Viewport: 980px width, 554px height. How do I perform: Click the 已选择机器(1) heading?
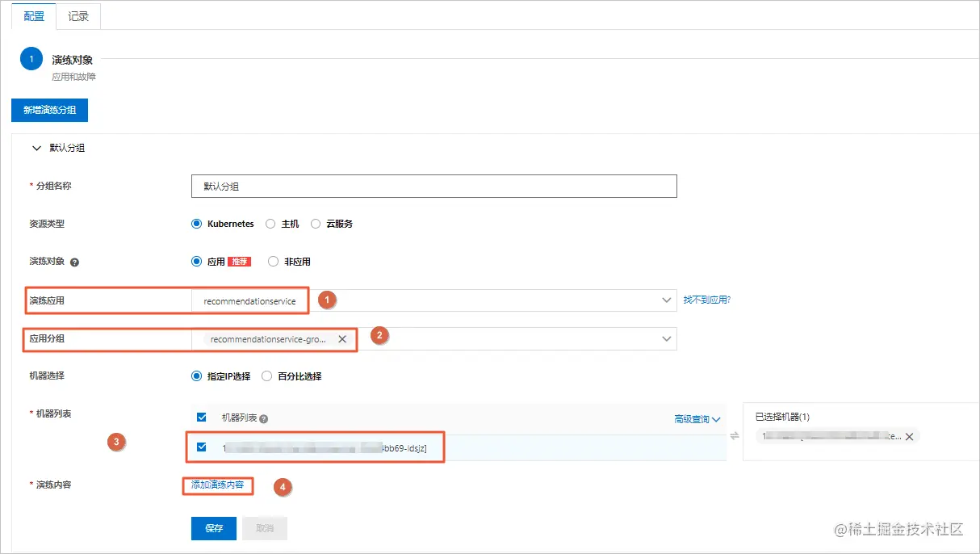782,417
